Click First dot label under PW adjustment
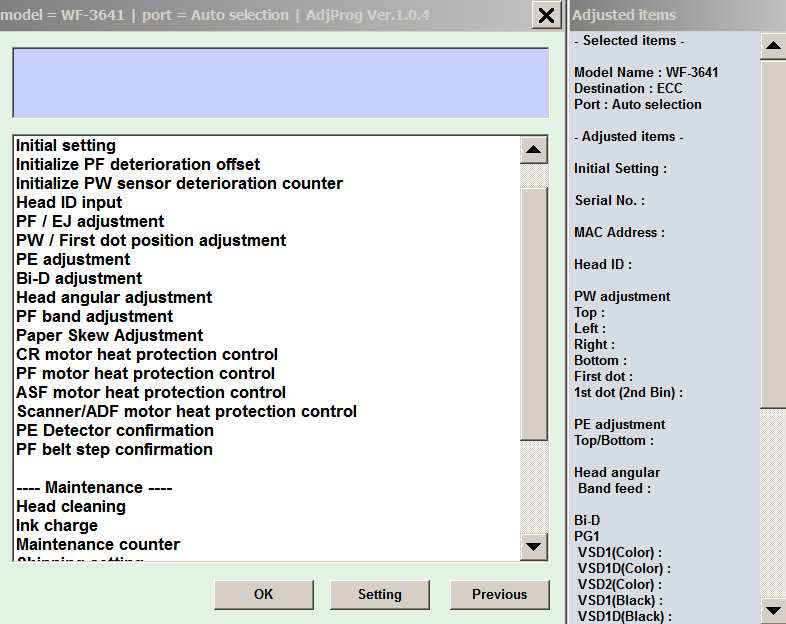 [604, 376]
